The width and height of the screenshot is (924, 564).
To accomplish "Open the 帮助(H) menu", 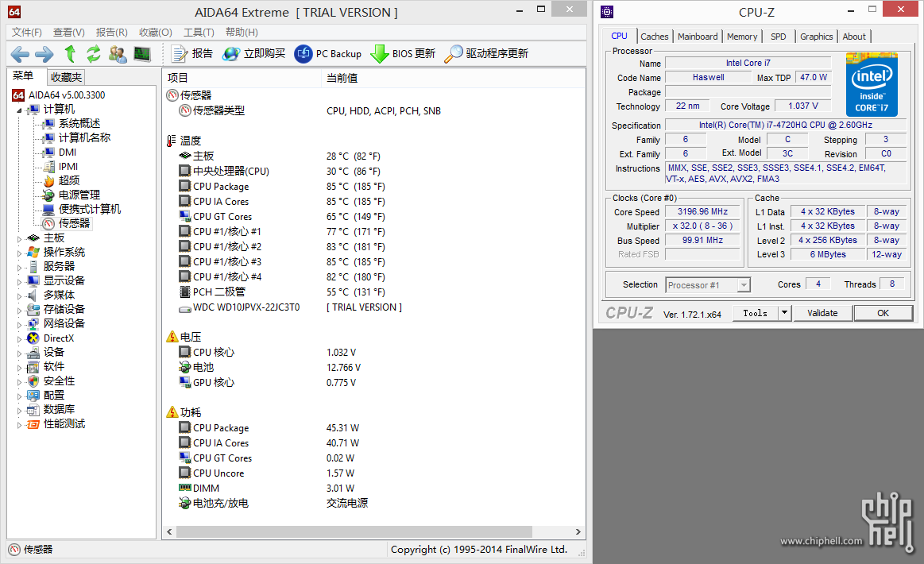I will [x=242, y=33].
